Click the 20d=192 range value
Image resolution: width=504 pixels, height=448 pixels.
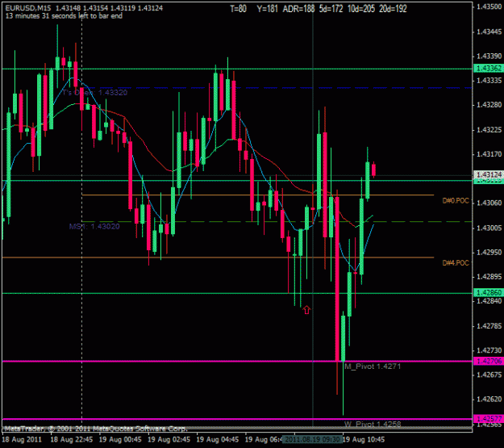393,9
